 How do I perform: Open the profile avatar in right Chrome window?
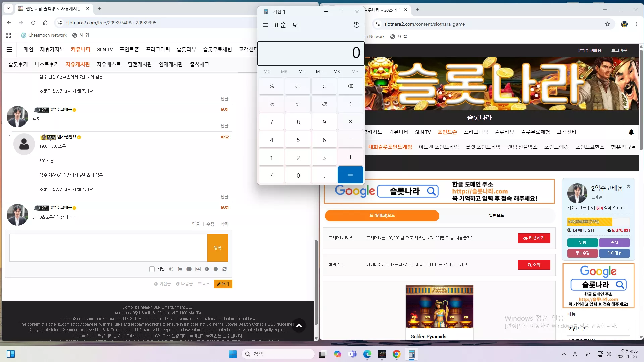click(624, 24)
